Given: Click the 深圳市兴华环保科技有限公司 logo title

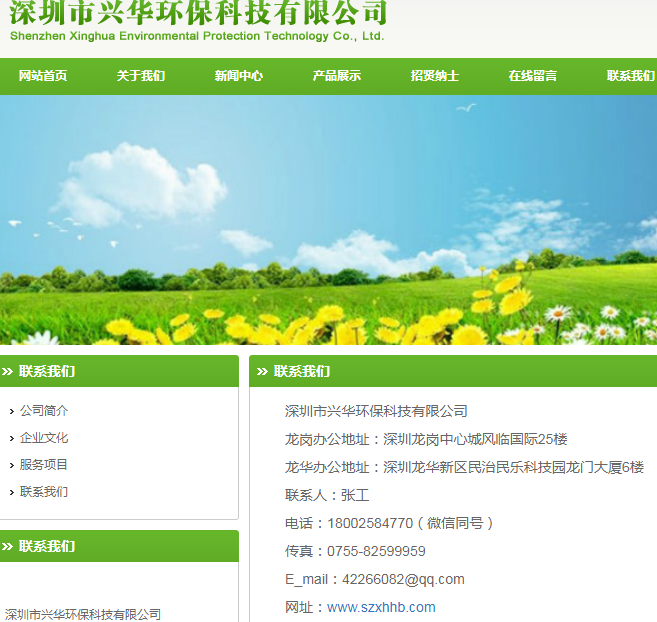Looking at the screenshot, I should pyautogui.click(x=198, y=12).
